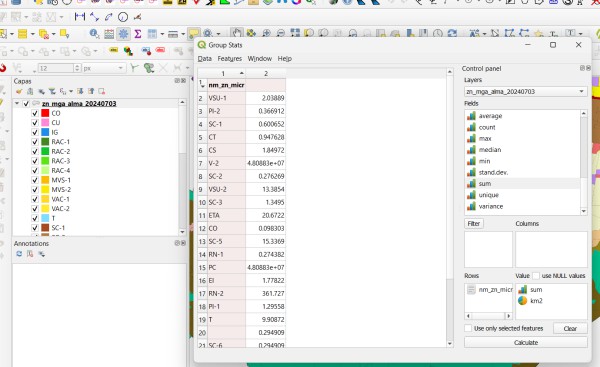Open the attribute table icon
Screen dimensions: 600x367
coord(109,34)
